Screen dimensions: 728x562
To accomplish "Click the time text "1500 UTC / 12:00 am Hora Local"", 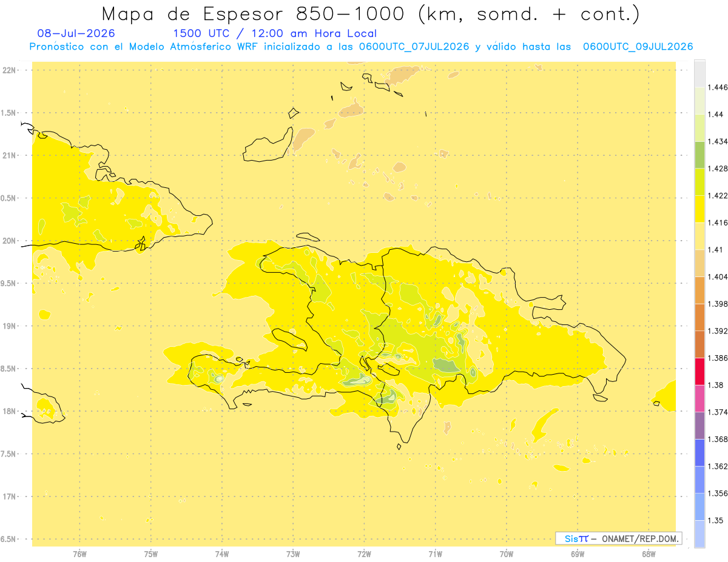I will tap(275, 33).
